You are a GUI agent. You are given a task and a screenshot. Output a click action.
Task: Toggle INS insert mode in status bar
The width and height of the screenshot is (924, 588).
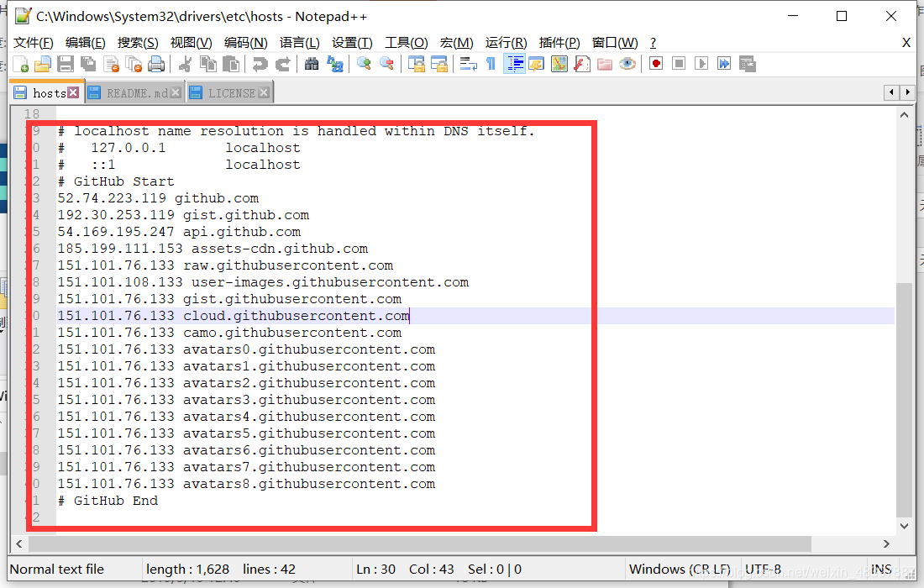[881, 570]
